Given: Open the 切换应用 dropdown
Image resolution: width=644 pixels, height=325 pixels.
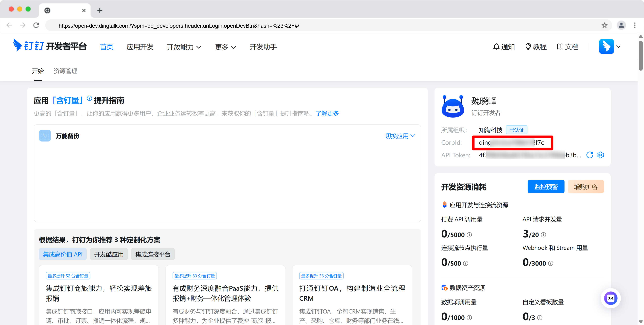Looking at the screenshot, I should point(400,136).
